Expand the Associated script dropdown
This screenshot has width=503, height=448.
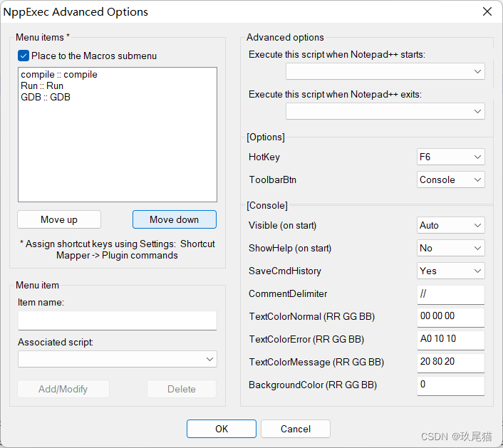118,359
